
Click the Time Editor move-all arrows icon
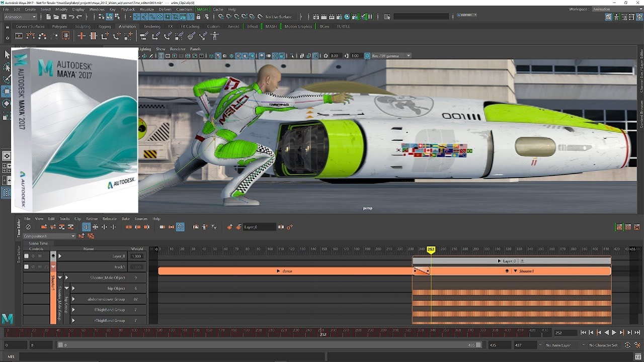(x=95, y=227)
